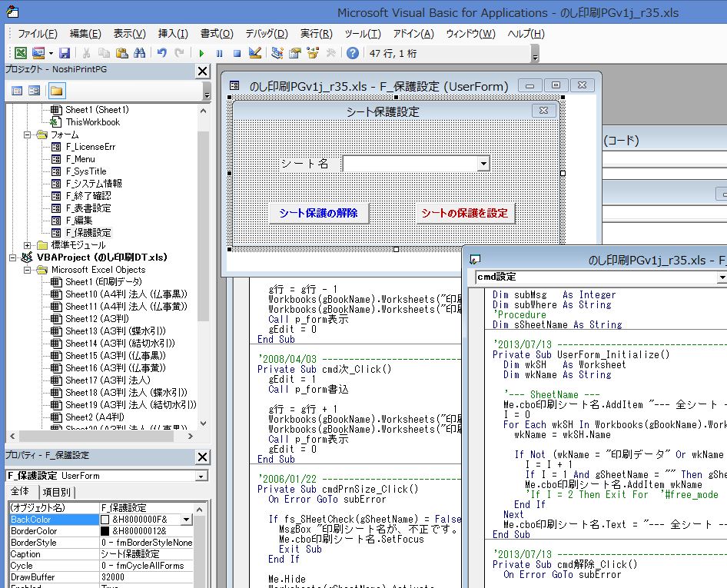Toggle Folders view in project panel
Image resolution: width=727 pixels, height=588 pixels.
(x=57, y=91)
